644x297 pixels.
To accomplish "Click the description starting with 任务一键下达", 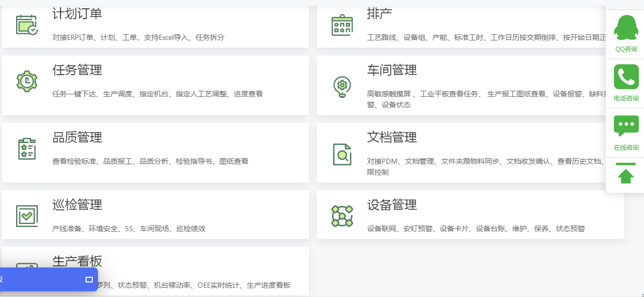I will [158, 94].
